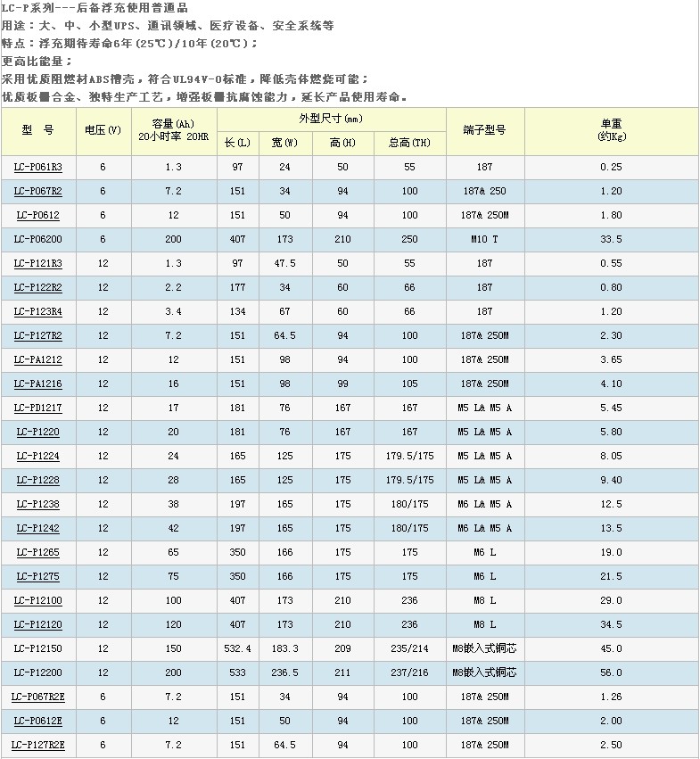Click the LC-P127R2E model link
700x759 pixels.
37,745
